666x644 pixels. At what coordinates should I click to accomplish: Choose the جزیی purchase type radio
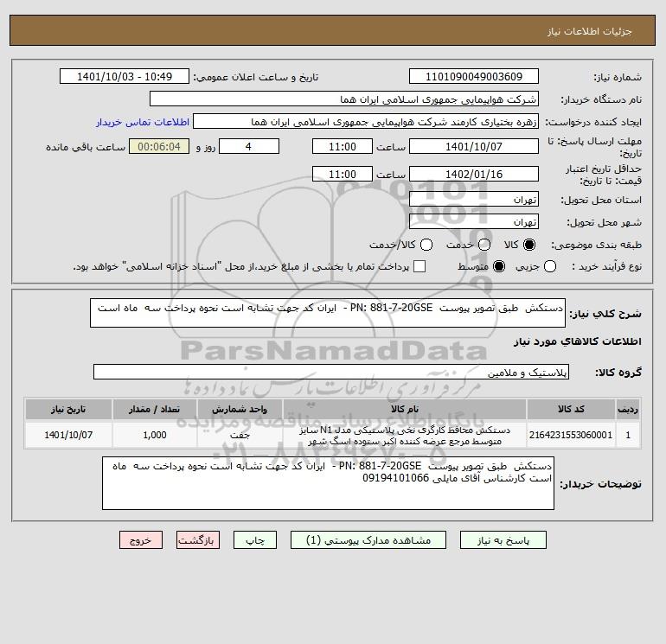tap(550, 266)
